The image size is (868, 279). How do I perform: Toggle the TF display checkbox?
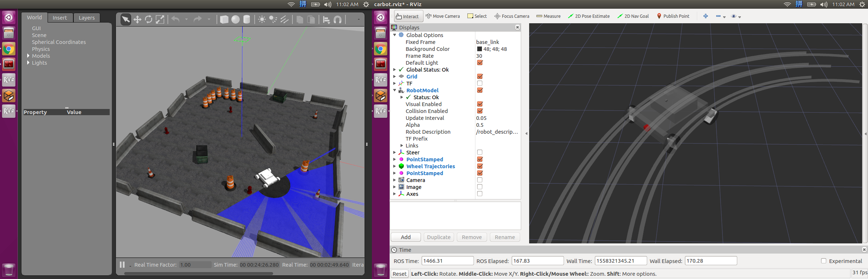pos(480,84)
